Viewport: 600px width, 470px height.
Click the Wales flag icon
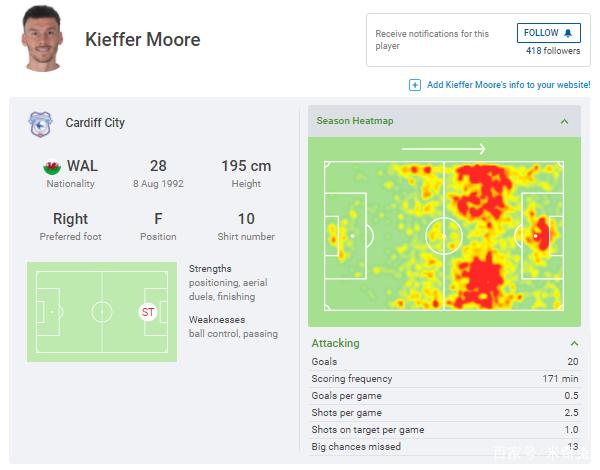[52, 166]
